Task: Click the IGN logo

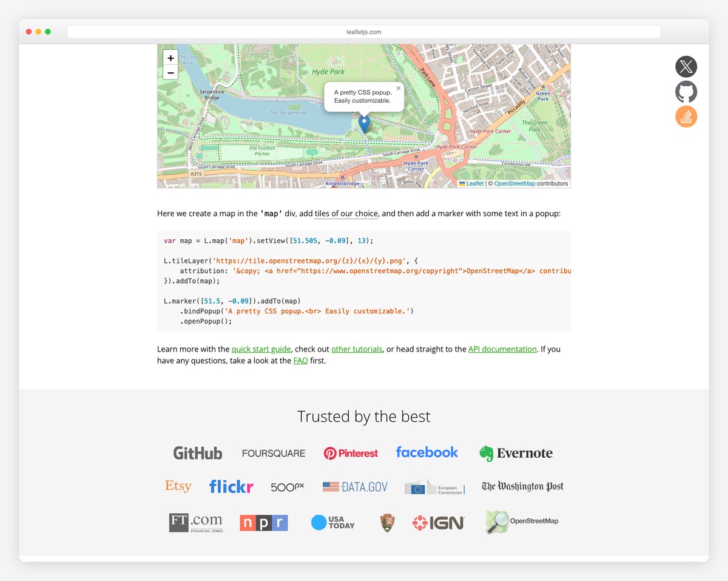Action: point(438,522)
